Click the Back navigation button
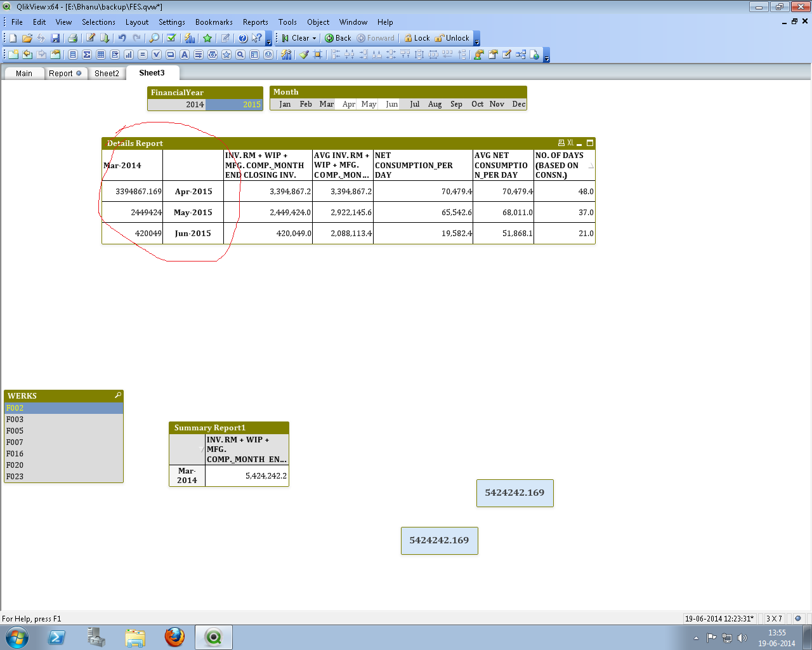 click(338, 38)
